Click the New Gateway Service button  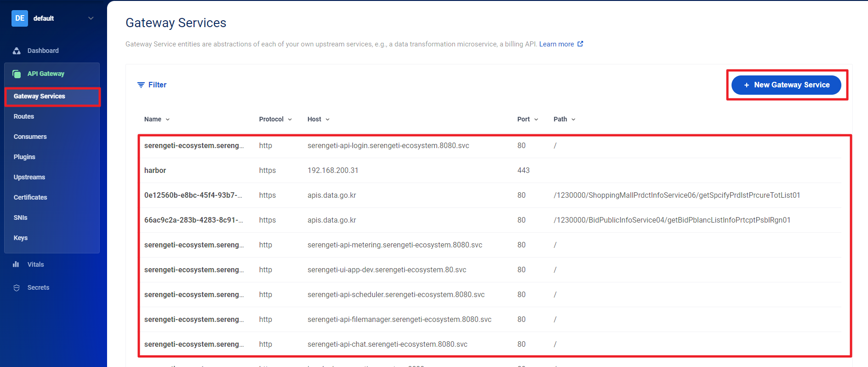coord(786,85)
